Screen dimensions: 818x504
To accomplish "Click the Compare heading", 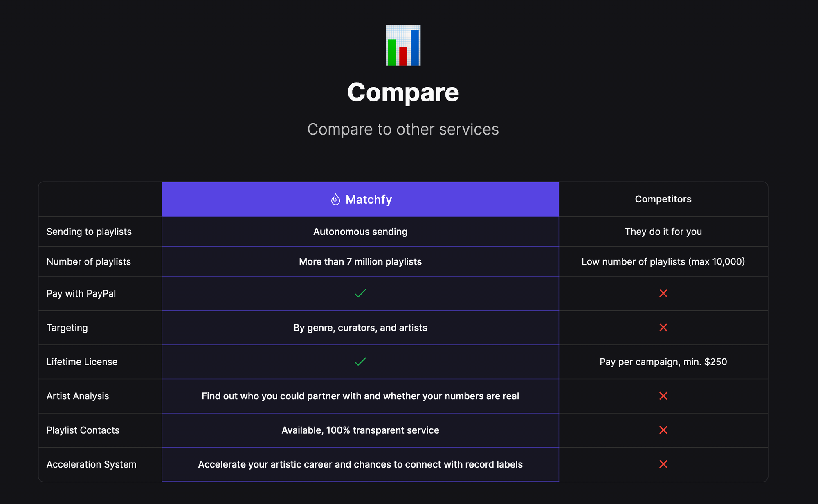I will pyautogui.click(x=403, y=92).
